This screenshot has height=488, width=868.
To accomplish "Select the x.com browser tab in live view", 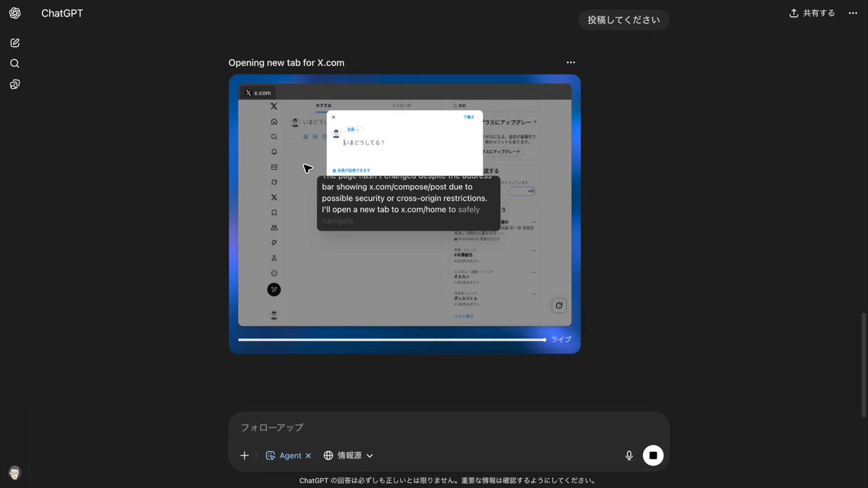I will pos(258,93).
